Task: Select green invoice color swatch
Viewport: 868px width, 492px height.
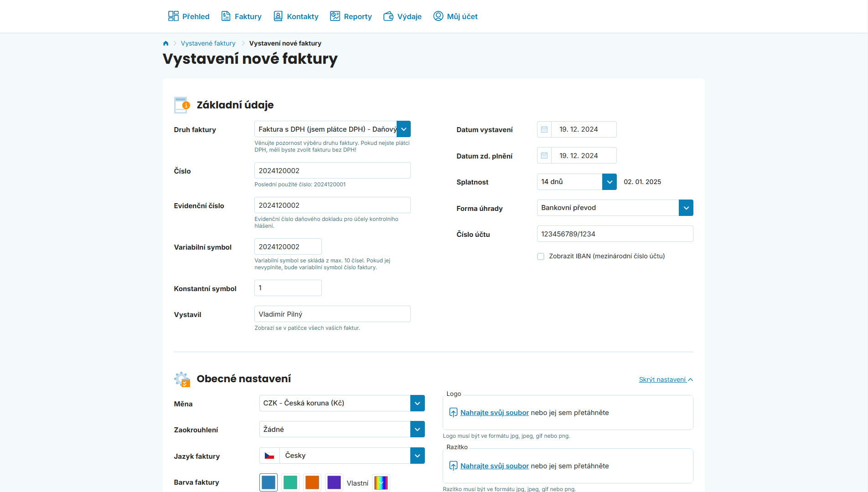Action: click(290, 482)
